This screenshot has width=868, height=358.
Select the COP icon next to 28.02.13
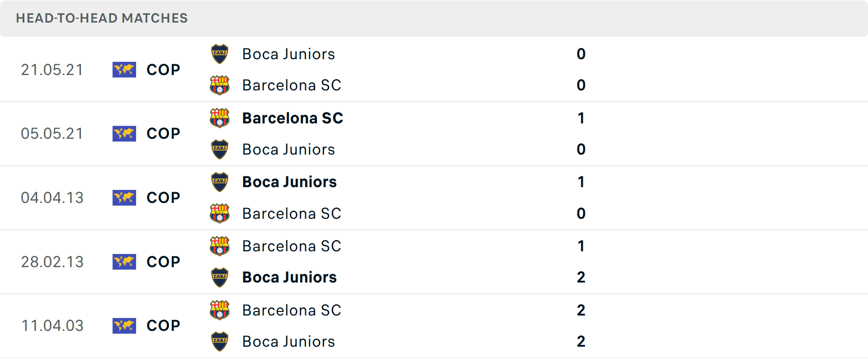tap(124, 262)
